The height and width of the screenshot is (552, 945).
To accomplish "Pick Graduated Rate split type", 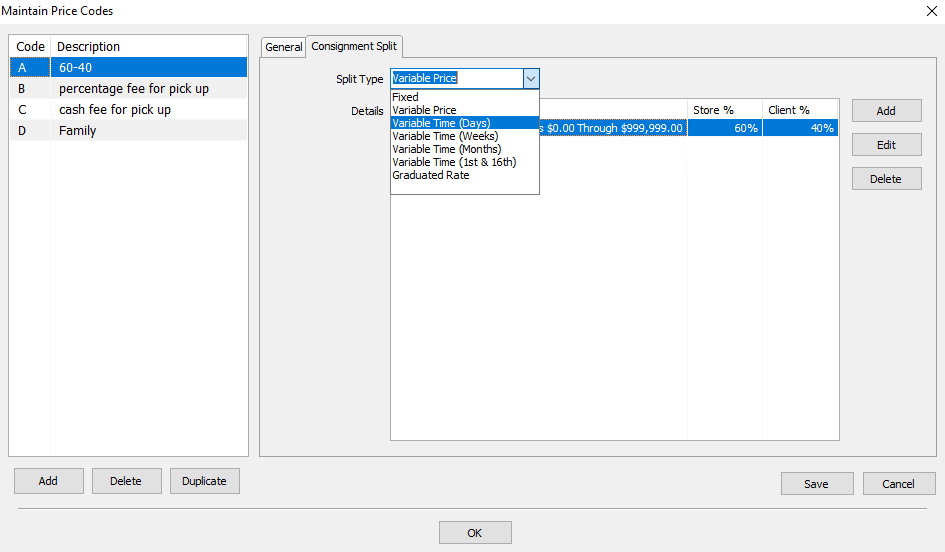I will [465, 175].
